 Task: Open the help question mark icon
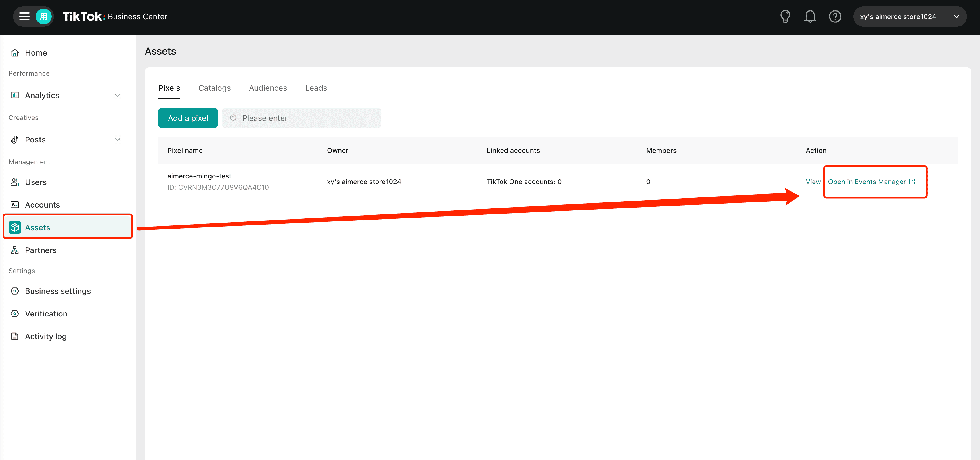click(x=835, y=16)
